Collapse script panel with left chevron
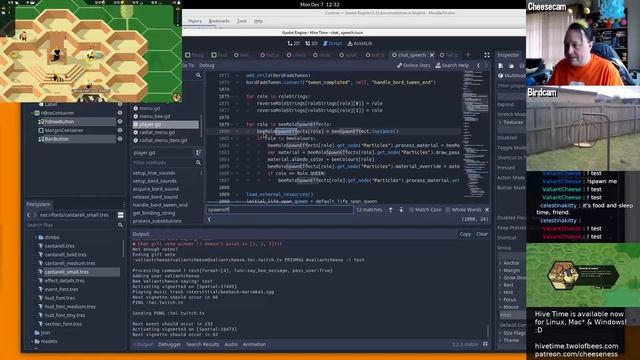The width and height of the screenshot is (640, 360). [x=209, y=220]
